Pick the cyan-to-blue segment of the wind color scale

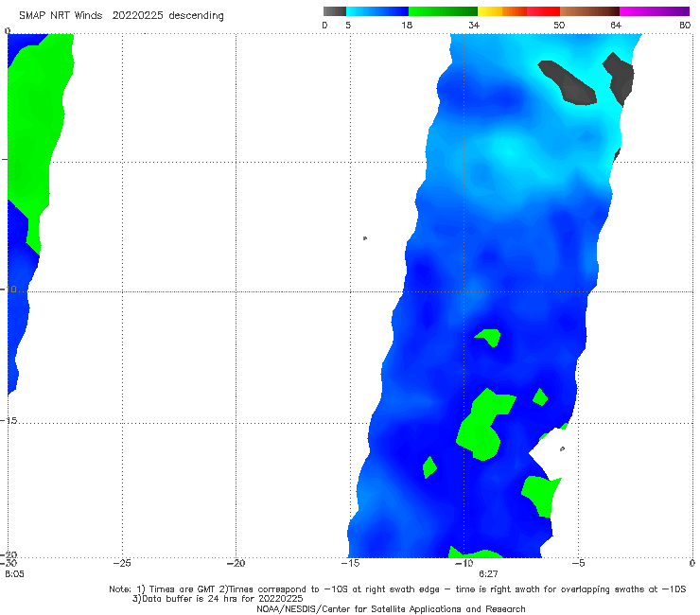(x=377, y=11)
